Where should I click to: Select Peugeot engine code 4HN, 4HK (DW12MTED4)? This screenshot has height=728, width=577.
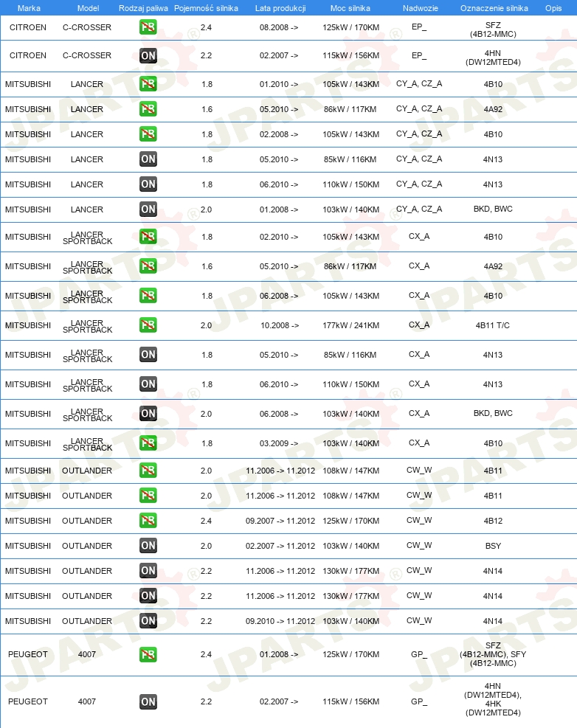[493, 699]
